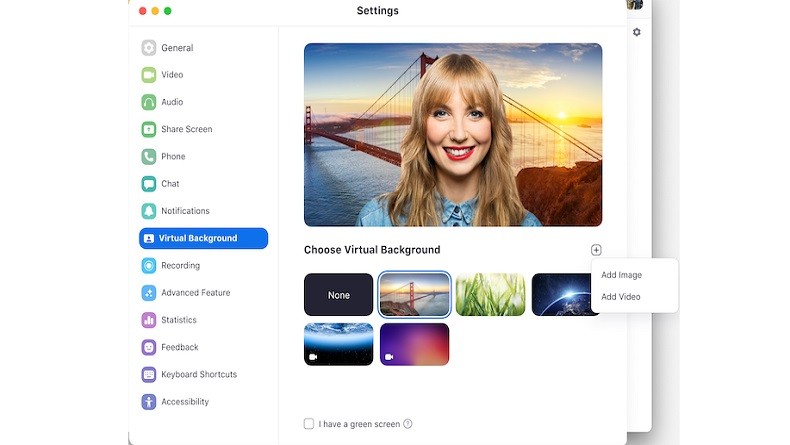This screenshot has height=445, width=790.
Task: Click the gear icon behind Settings window
Action: click(x=636, y=32)
